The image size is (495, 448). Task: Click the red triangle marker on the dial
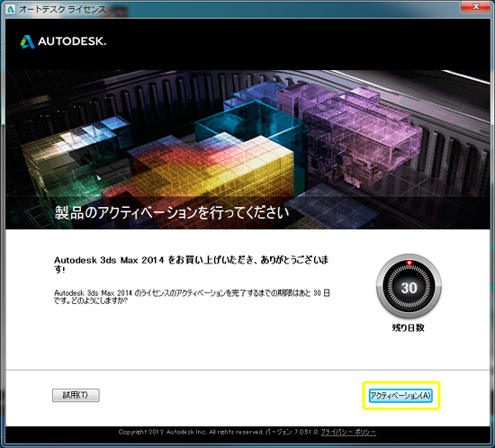[409, 263]
